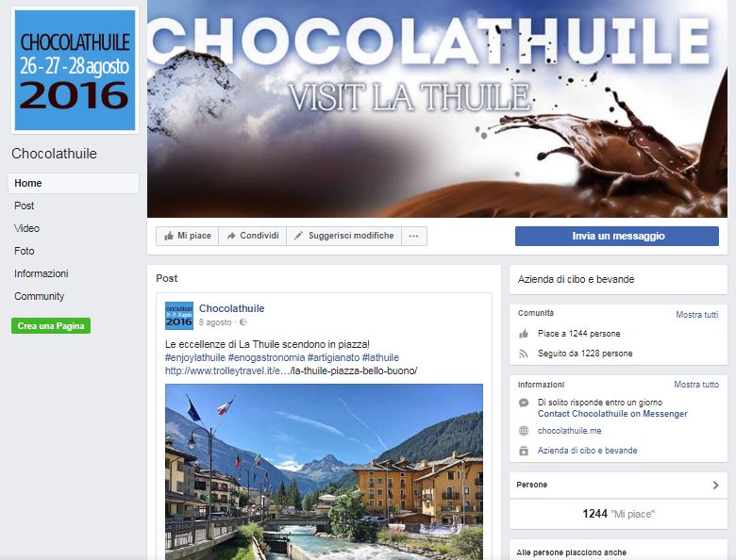Expand the Persone section chevron

point(715,485)
